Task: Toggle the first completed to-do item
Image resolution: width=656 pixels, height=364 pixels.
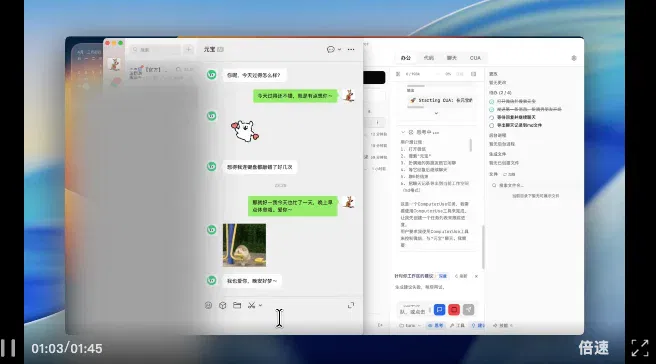Action: (492, 101)
